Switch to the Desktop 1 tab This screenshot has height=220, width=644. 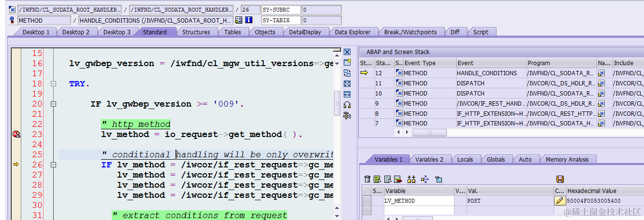36,32
